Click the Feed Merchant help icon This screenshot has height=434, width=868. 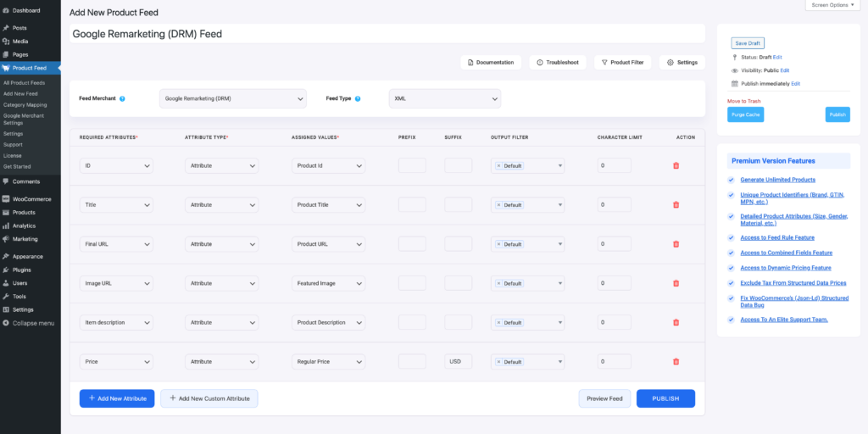(122, 98)
